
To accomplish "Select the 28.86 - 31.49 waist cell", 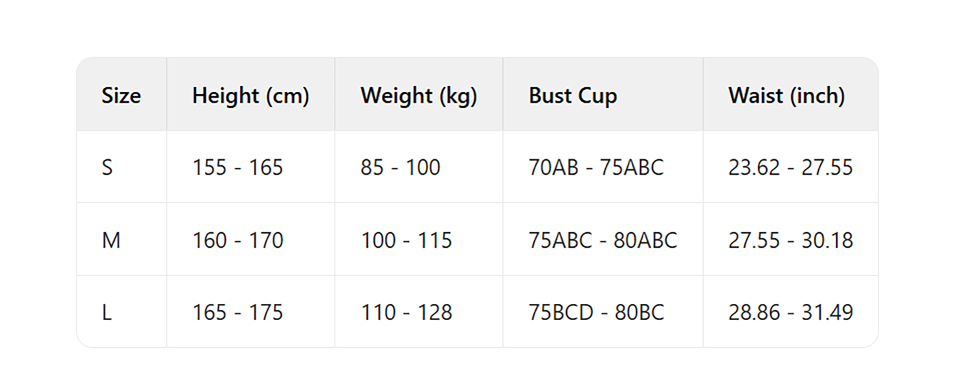I will tap(790, 312).
